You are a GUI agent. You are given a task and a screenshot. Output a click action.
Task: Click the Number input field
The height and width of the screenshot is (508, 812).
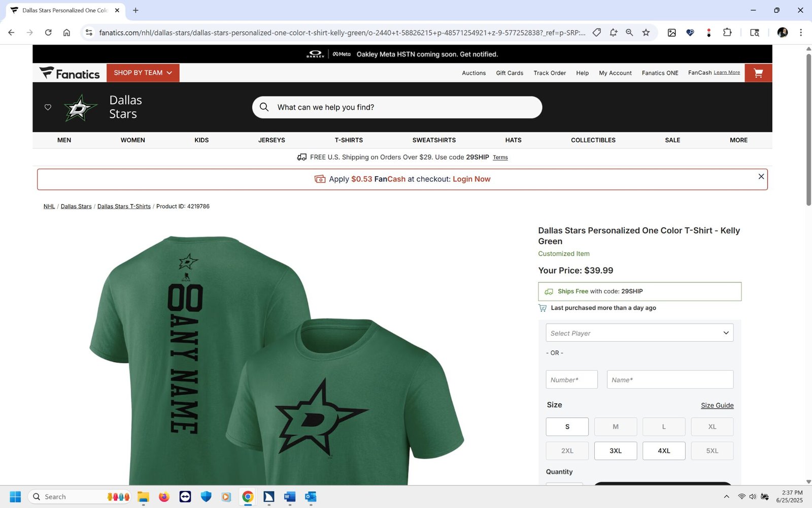pos(572,379)
